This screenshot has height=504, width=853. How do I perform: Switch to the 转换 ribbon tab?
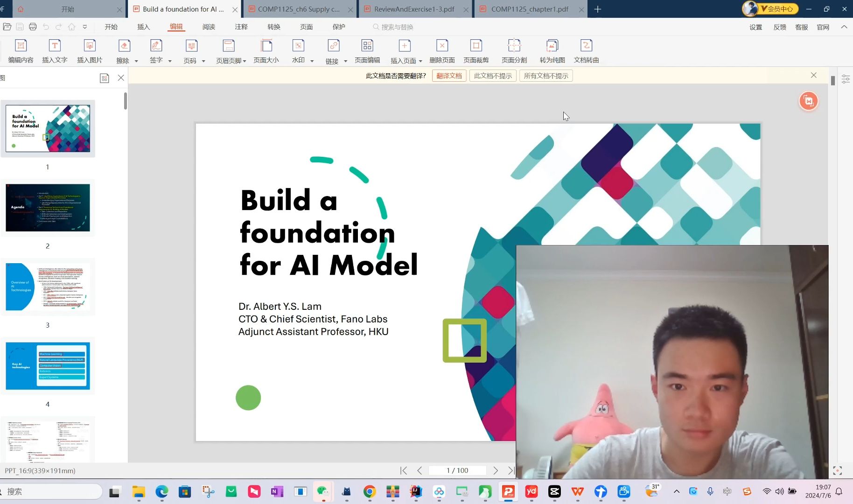(x=274, y=27)
